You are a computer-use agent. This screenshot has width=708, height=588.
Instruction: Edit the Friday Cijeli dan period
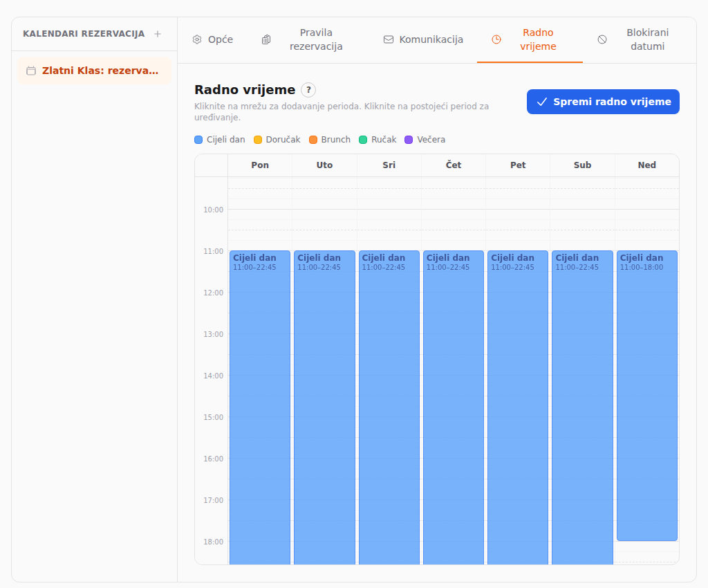[518, 407]
